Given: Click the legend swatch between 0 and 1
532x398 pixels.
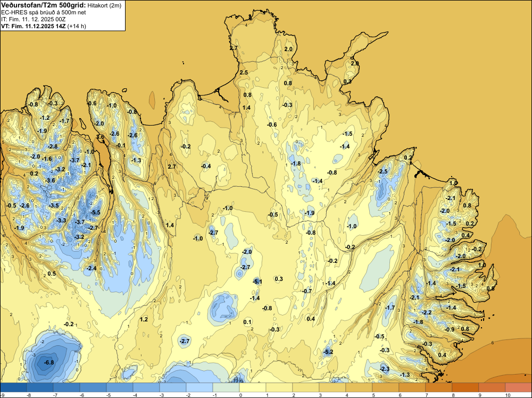Looking at the screenshot, I should click(252, 387).
